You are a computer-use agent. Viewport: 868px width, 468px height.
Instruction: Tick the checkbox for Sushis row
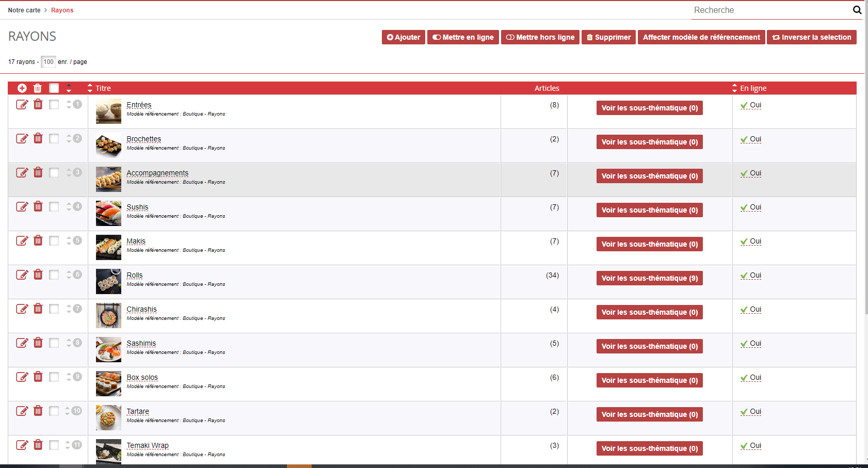tap(54, 207)
